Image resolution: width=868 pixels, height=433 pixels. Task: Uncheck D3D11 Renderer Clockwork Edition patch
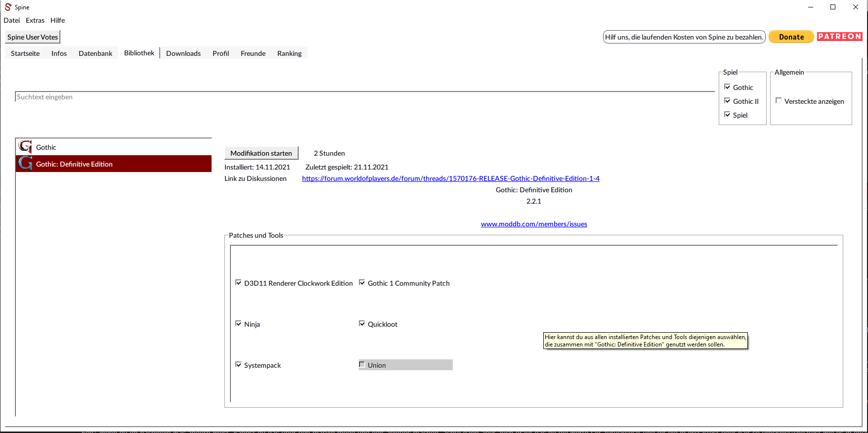238,283
